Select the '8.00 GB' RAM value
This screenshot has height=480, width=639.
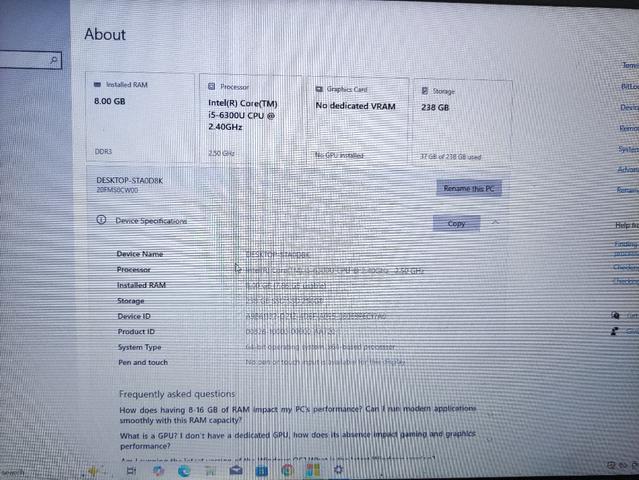pyautogui.click(x=110, y=101)
